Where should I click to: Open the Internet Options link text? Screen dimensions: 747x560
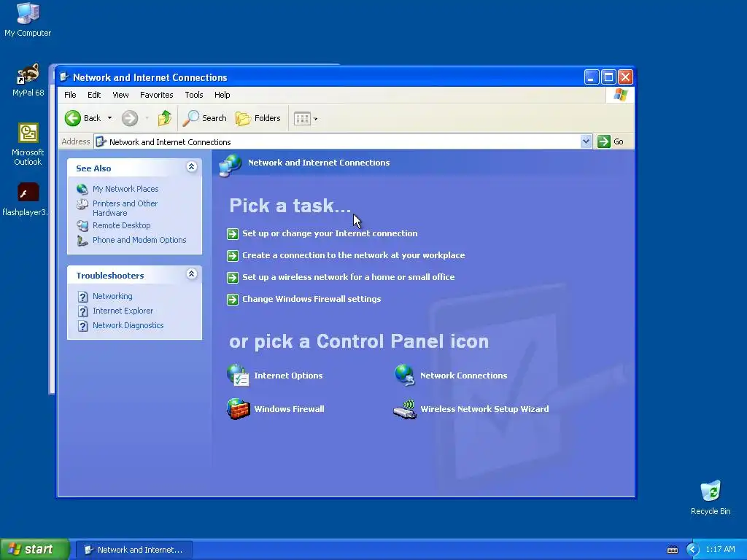tap(288, 376)
